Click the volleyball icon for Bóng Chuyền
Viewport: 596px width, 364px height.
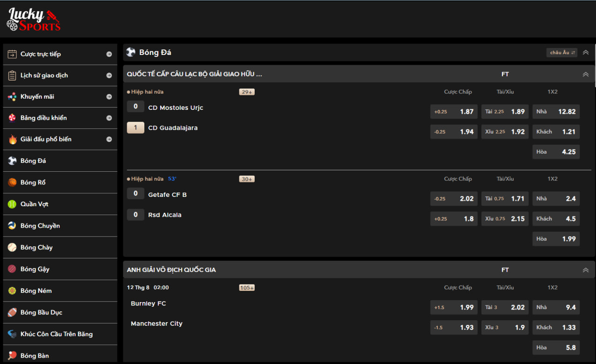point(12,226)
